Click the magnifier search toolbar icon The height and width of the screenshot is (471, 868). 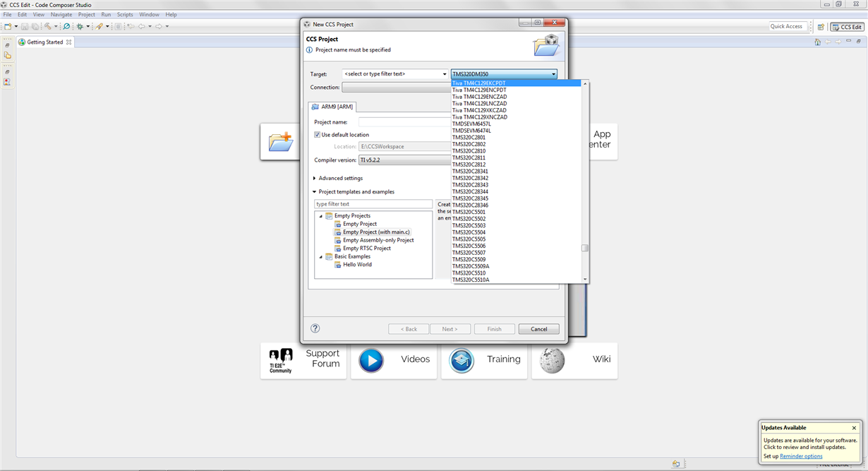pos(66,26)
